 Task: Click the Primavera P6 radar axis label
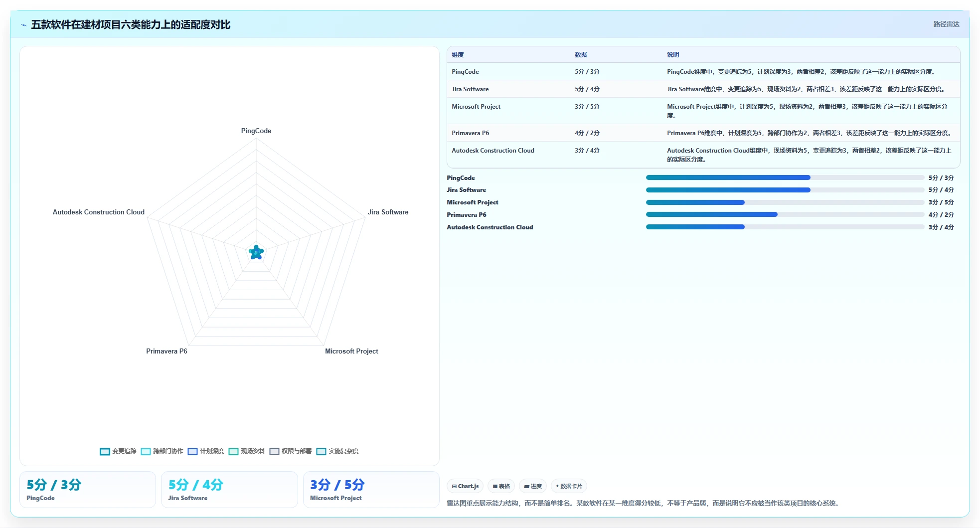click(166, 351)
